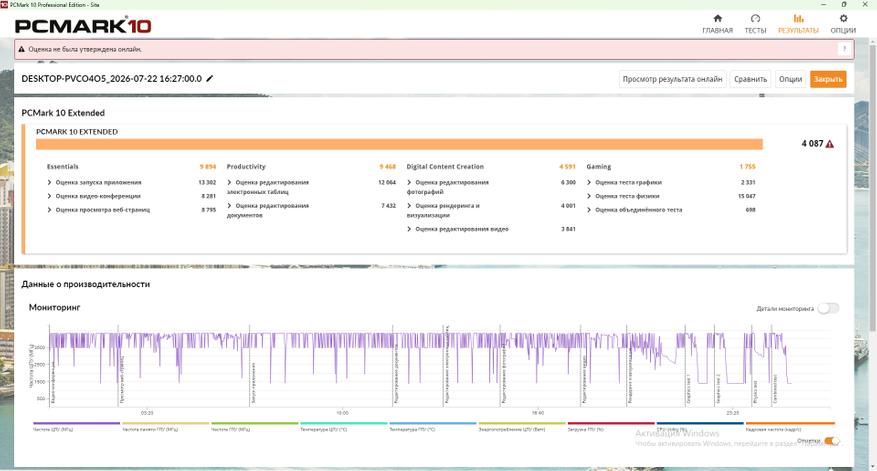The image size is (877, 471).
Task: Click the Graphics test 1 chart marker
Action: point(688,389)
